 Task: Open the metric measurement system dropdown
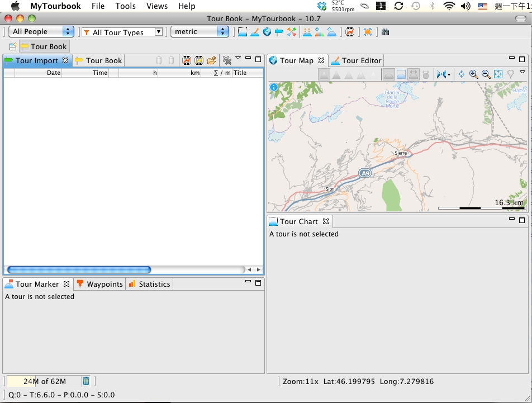199,31
